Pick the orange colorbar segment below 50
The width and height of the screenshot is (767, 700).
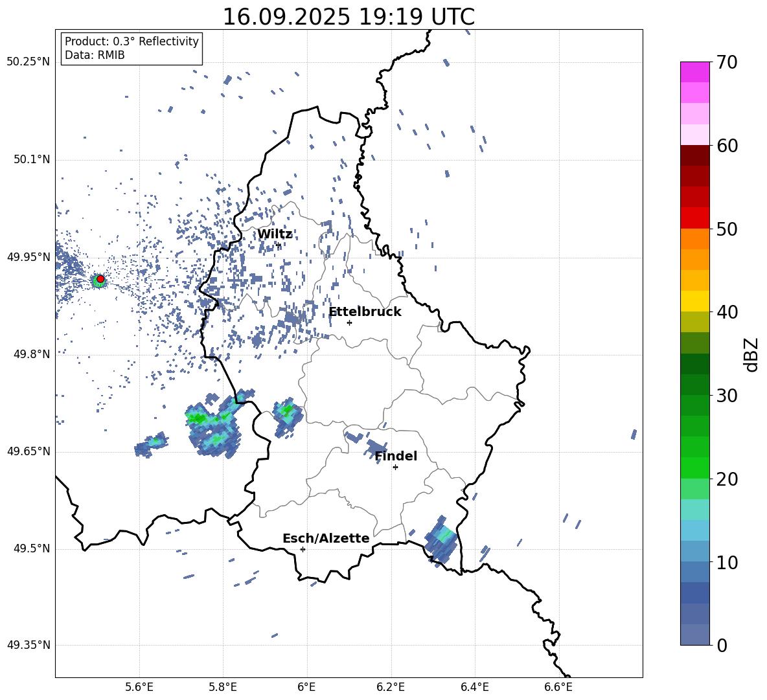click(695, 238)
